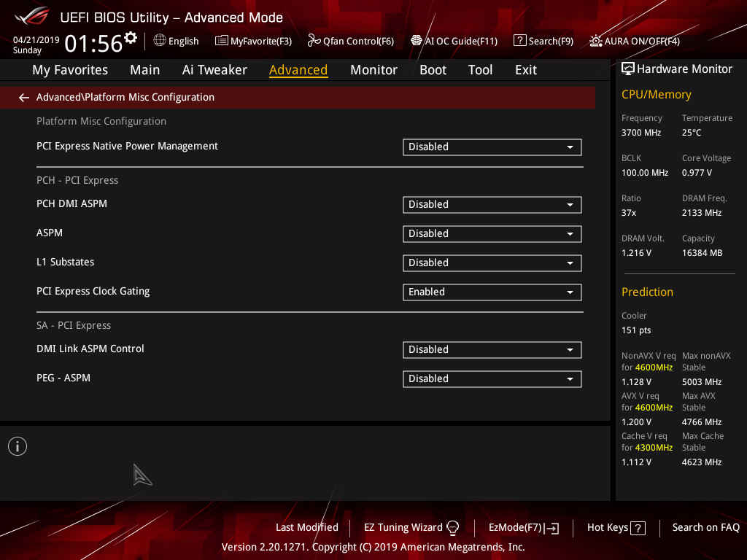Click the 0.977 V core voltage value
747x560 pixels.
coord(697,173)
